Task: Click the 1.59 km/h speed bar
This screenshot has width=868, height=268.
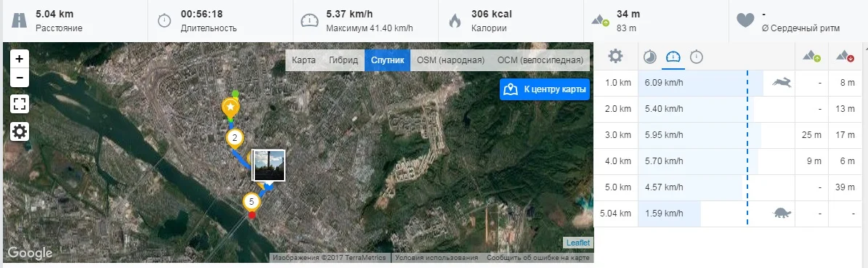Action: point(669,214)
